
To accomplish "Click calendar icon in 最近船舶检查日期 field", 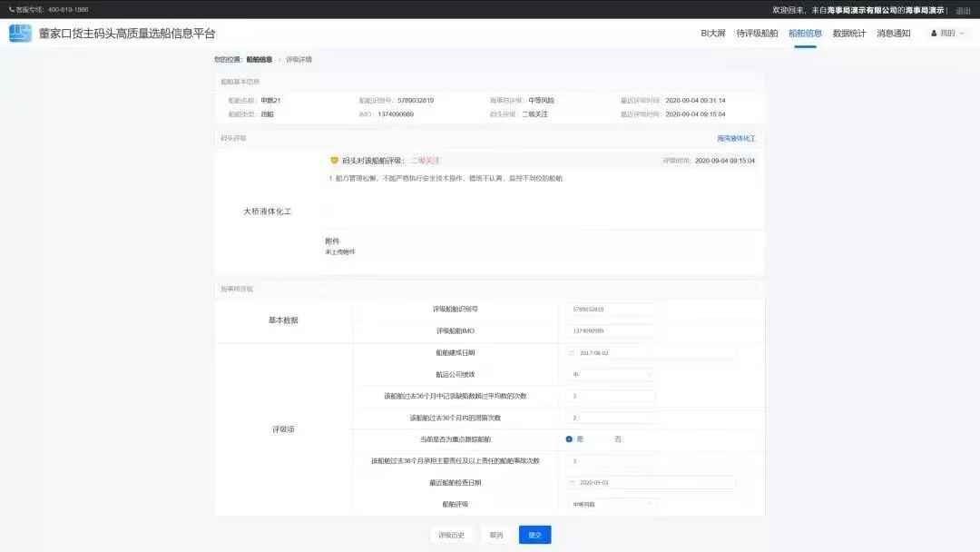I will click(x=572, y=483).
